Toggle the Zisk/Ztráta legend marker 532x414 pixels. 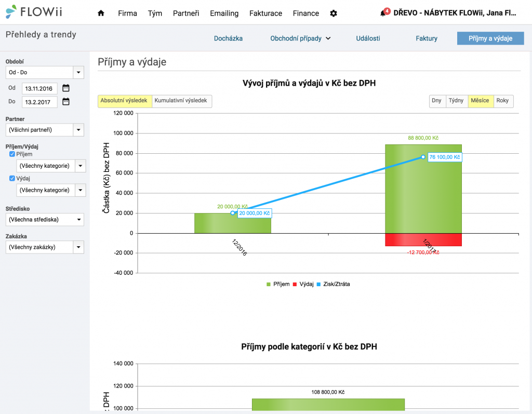318,284
